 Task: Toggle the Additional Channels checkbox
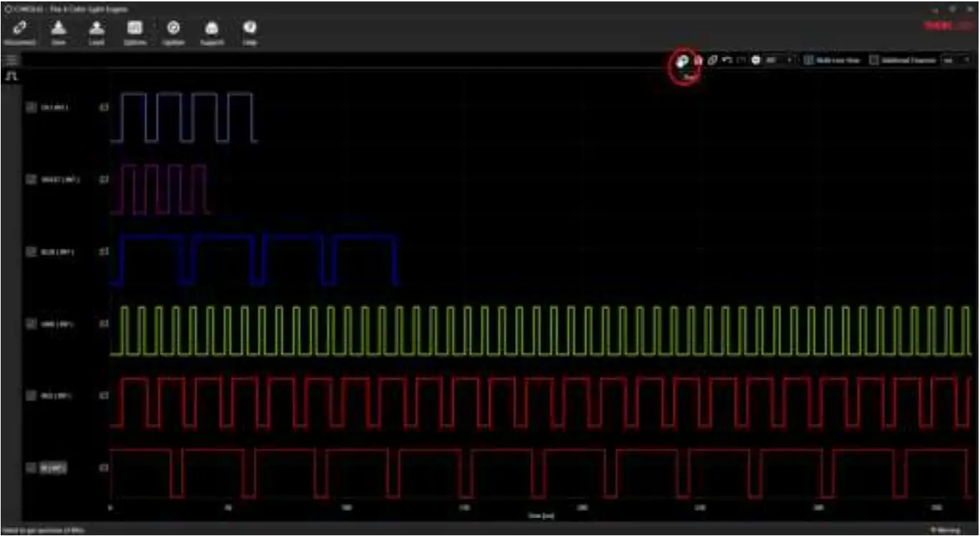[x=874, y=60]
